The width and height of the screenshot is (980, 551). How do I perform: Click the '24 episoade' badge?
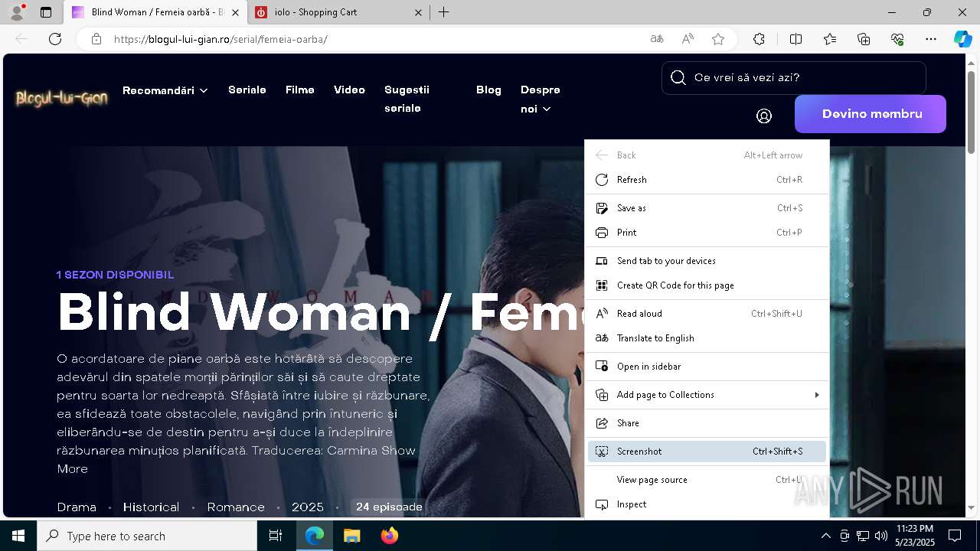pyautogui.click(x=389, y=507)
